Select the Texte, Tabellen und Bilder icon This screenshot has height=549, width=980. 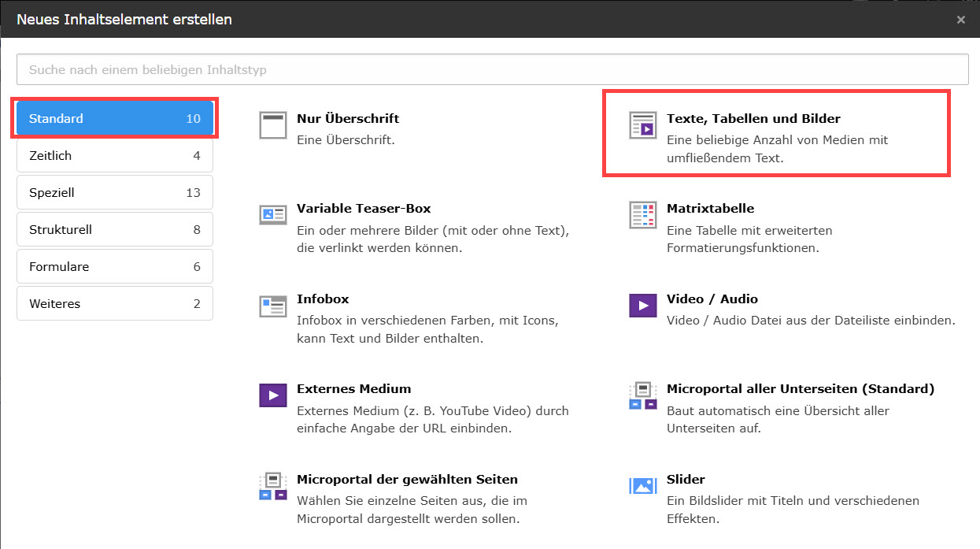coord(642,125)
